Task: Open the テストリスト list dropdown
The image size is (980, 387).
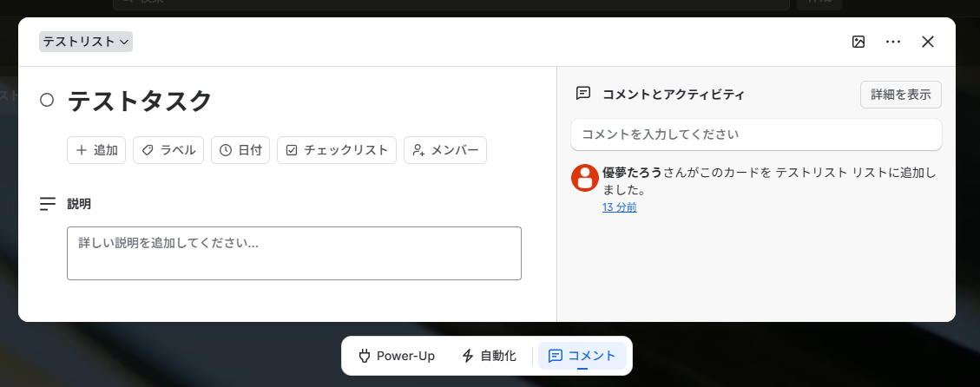Action: [86, 42]
